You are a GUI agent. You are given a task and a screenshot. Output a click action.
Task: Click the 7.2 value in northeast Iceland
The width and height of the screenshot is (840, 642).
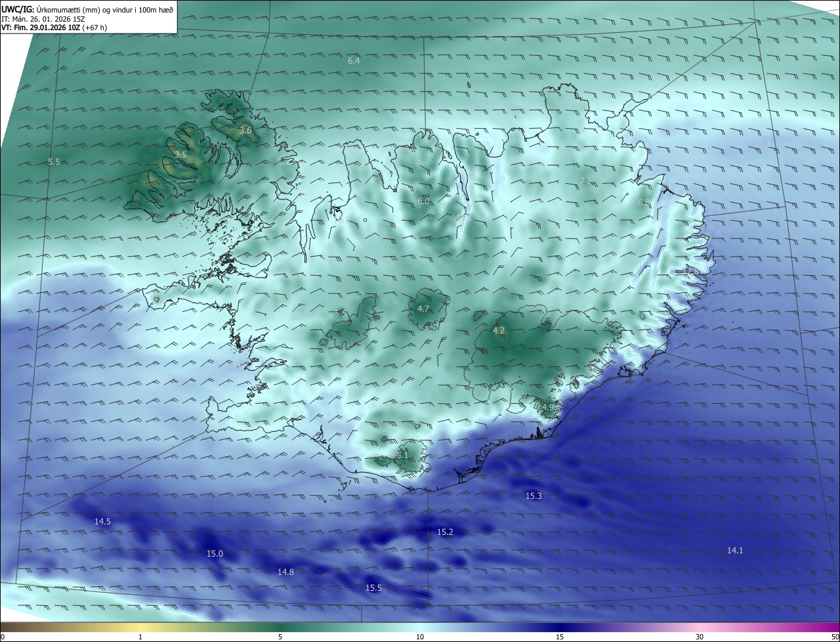[x=586, y=181]
